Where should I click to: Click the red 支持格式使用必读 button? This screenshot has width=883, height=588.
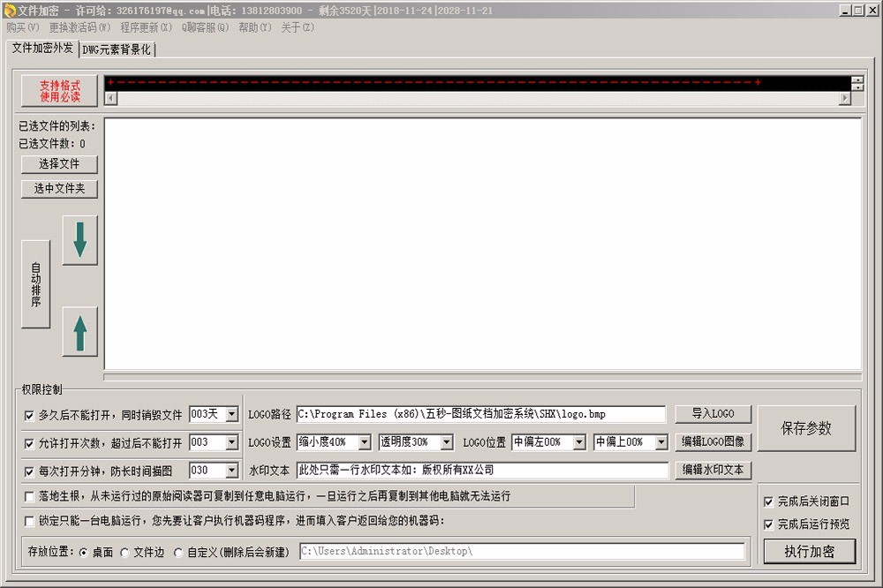(59, 90)
